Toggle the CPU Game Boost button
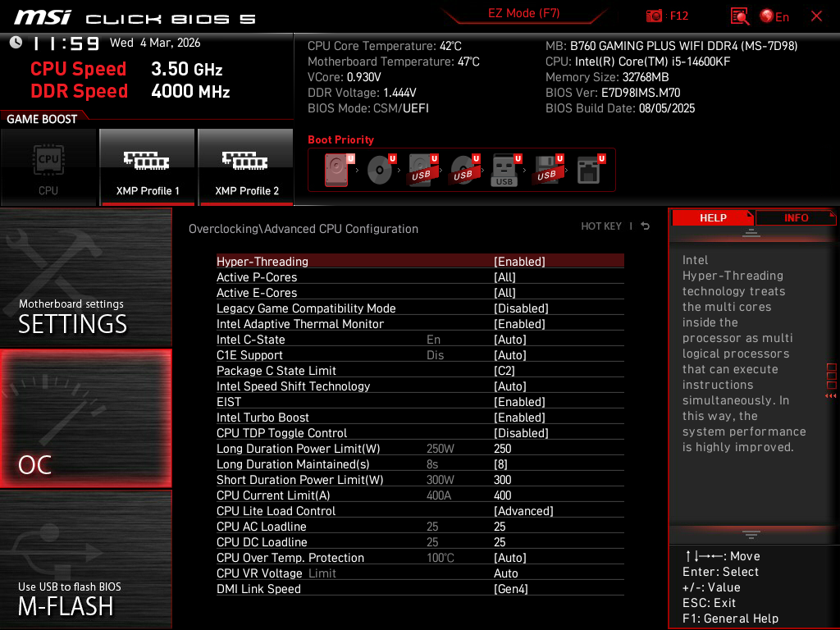Screen dimensions: 840x630 [48, 167]
